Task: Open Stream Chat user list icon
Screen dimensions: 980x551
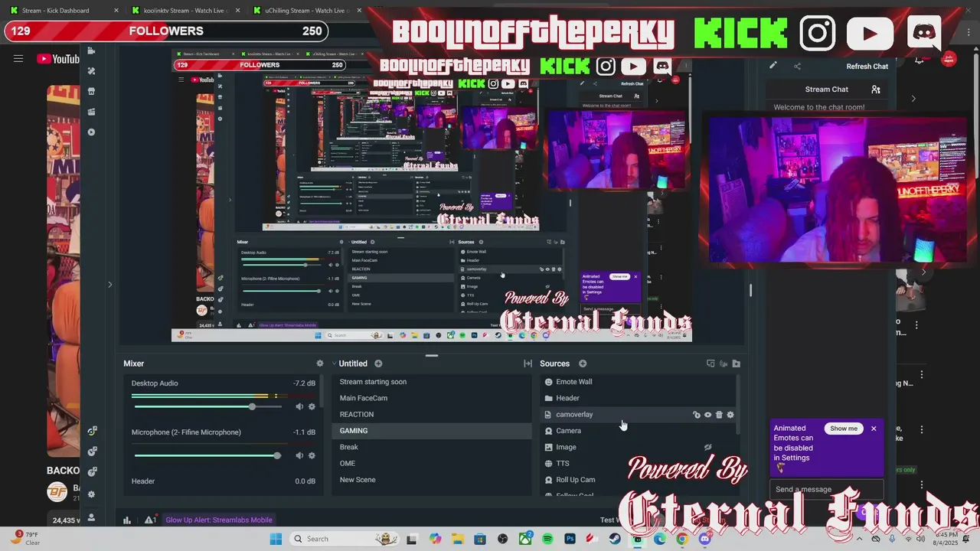Action: pos(876,90)
